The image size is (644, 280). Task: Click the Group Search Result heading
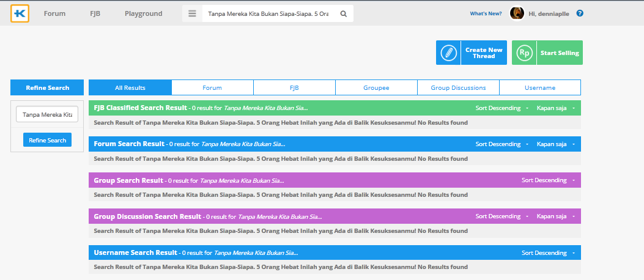128,180
